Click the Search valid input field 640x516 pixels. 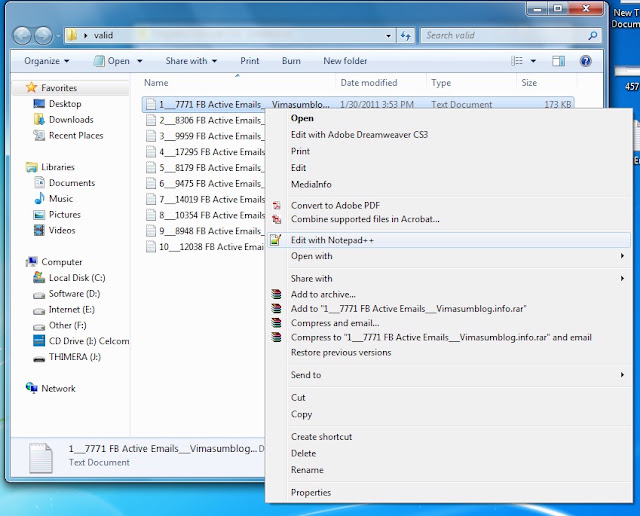click(x=505, y=36)
